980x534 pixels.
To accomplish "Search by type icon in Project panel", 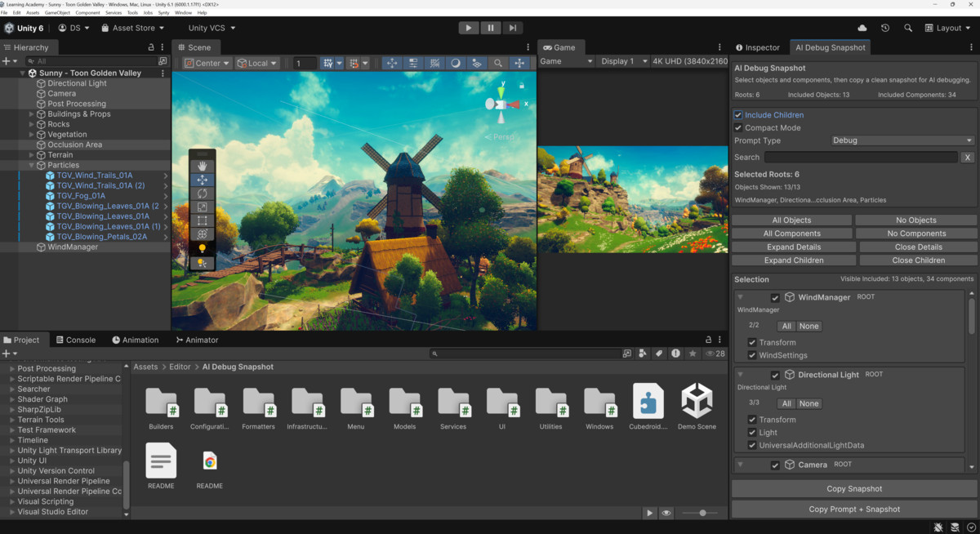I will click(643, 354).
